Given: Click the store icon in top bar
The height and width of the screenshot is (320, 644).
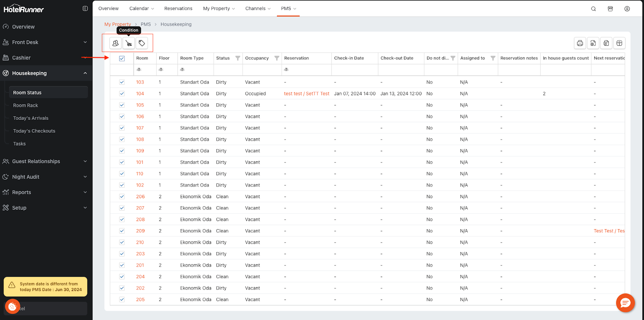Looking at the screenshot, I should [x=610, y=9].
